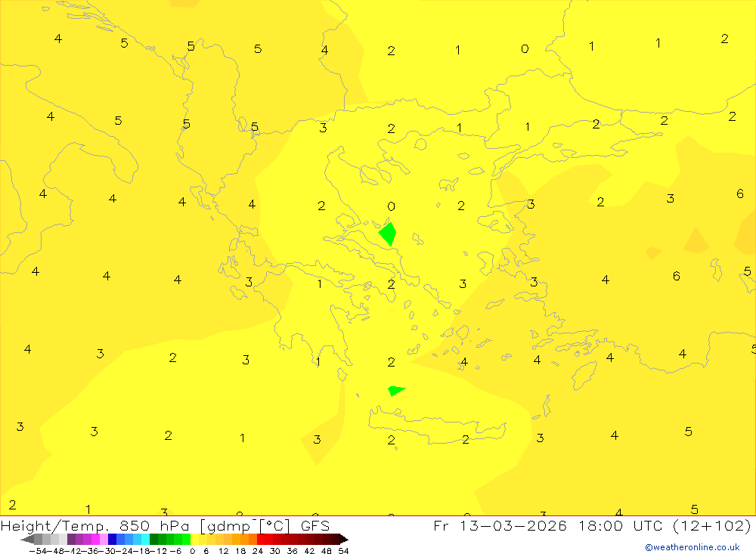Click the larger green patch near Evia
The image size is (756, 554).
coord(388,234)
